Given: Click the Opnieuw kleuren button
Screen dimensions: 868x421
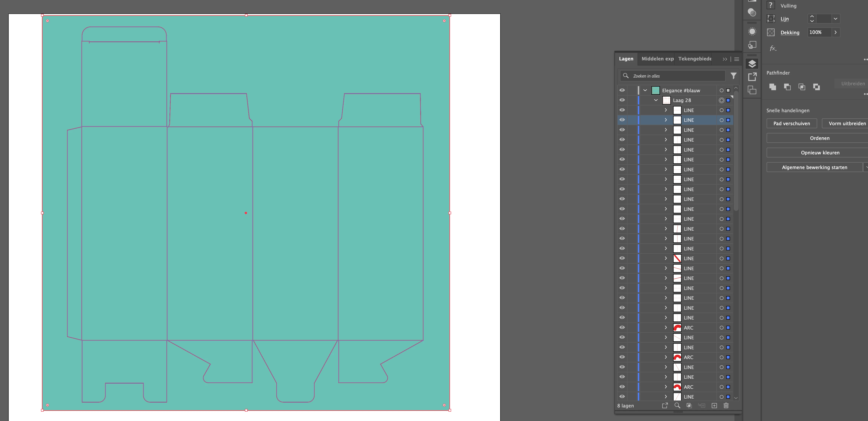Looking at the screenshot, I should pyautogui.click(x=820, y=153).
